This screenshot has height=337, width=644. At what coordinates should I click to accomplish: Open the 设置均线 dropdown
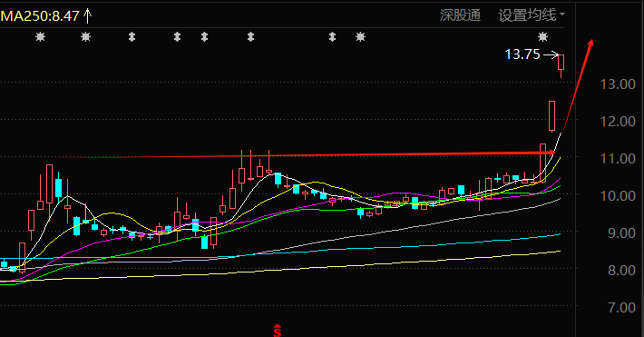532,15
